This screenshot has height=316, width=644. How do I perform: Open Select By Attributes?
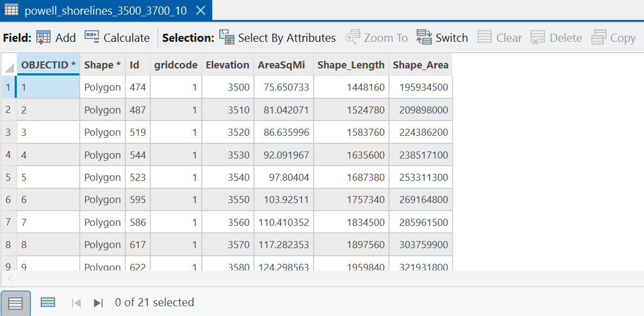[x=278, y=38]
